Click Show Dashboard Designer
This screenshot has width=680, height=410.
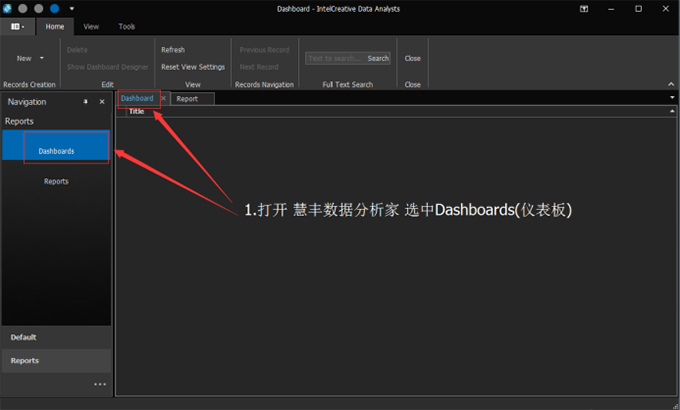[x=107, y=67]
